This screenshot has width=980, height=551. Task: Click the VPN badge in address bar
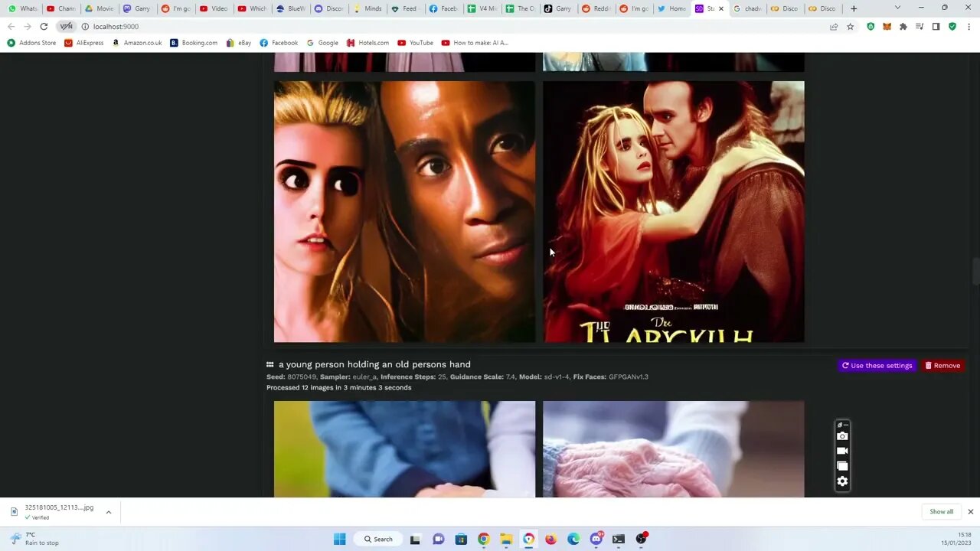point(67,26)
